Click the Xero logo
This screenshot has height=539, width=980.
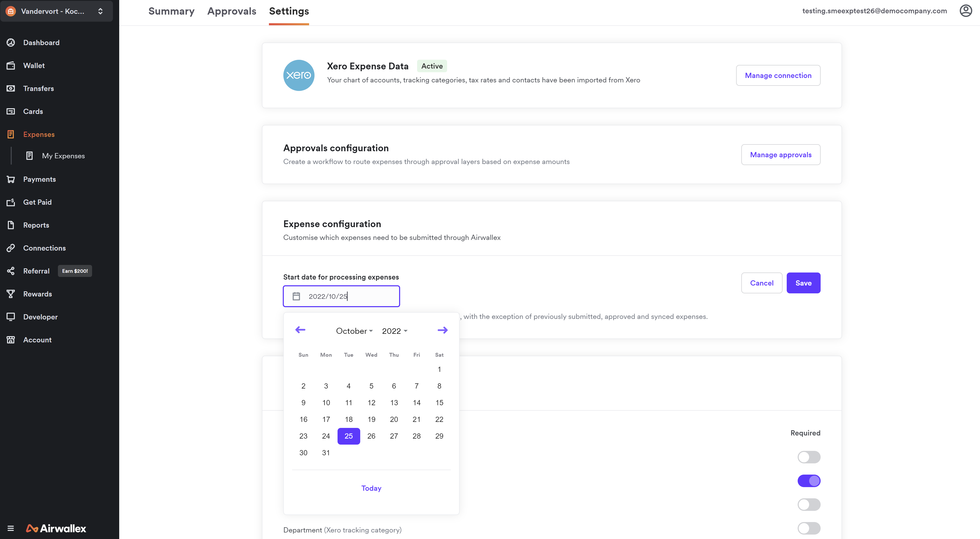[x=299, y=75]
